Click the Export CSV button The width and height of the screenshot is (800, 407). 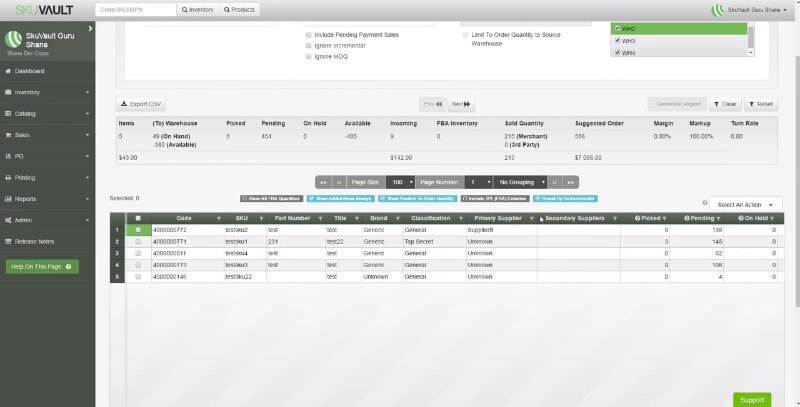point(141,103)
